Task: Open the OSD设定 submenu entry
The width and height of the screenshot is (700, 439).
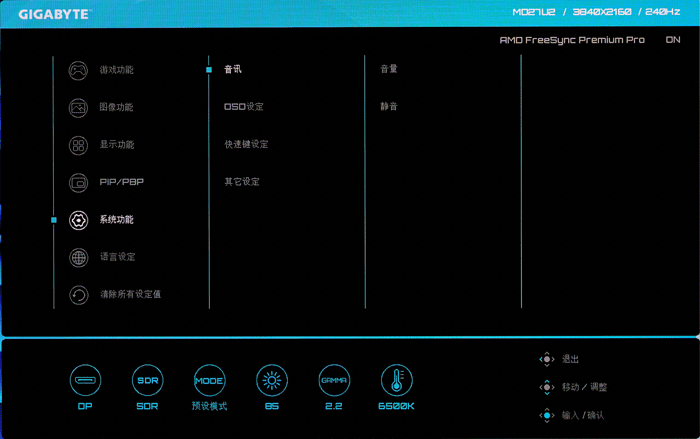Action: 244,107
